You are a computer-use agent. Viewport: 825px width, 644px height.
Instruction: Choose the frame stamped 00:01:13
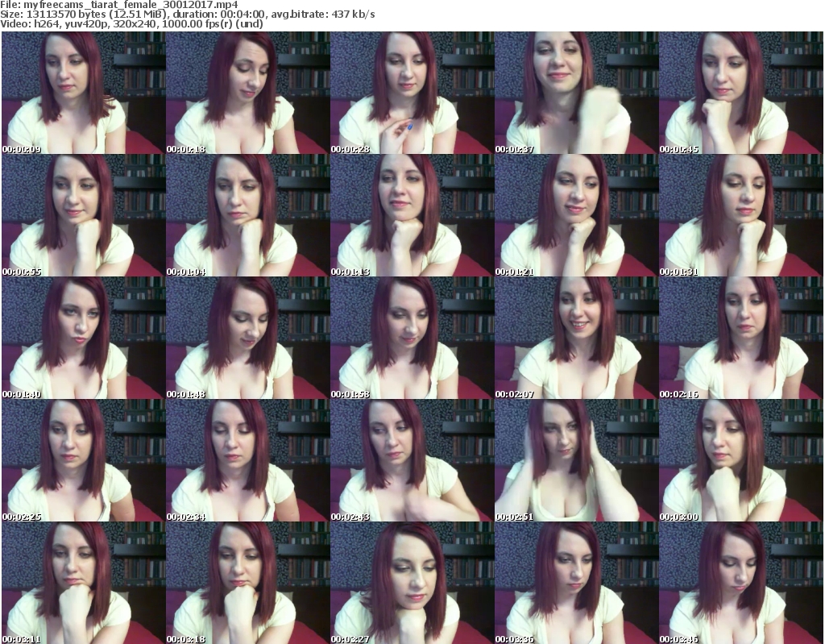(x=412, y=215)
